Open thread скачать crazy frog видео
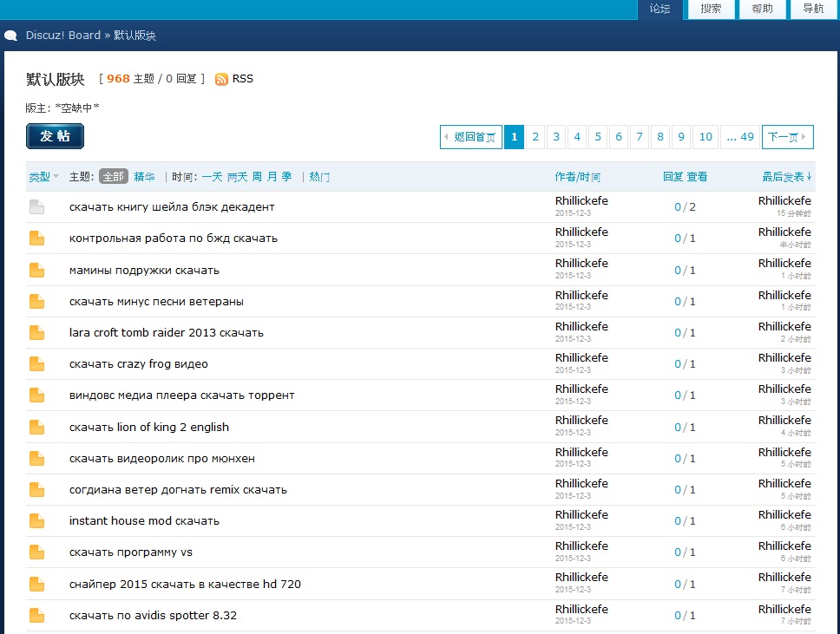 [x=139, y=363]
